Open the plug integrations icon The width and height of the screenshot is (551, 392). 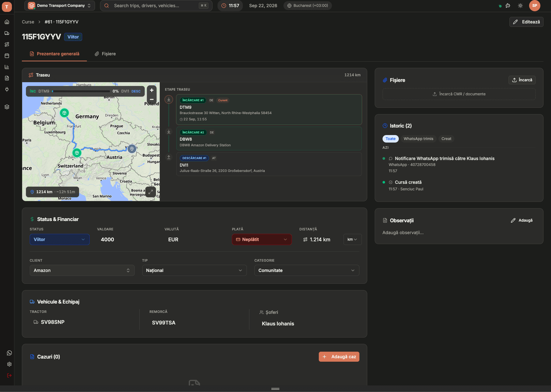tap(7, 89)
